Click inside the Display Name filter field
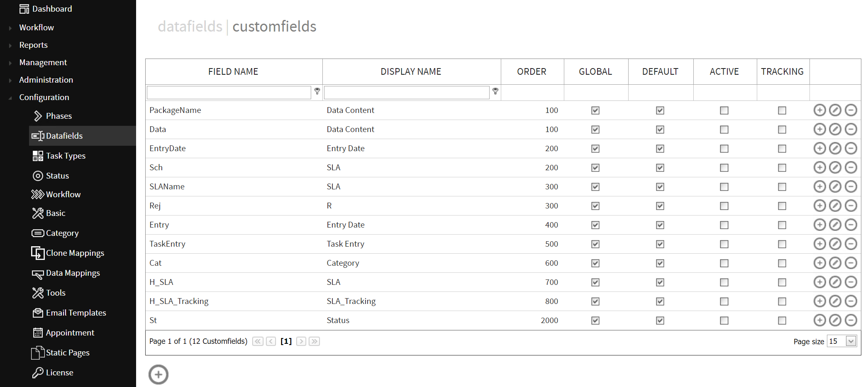 pyautogui.click(x=407, y=92)
